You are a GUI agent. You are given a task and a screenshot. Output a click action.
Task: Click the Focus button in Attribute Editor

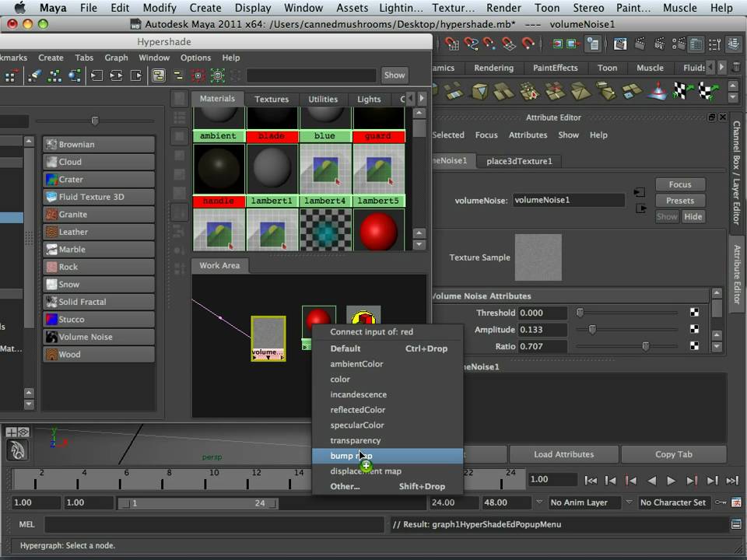(x=680, y=184)
